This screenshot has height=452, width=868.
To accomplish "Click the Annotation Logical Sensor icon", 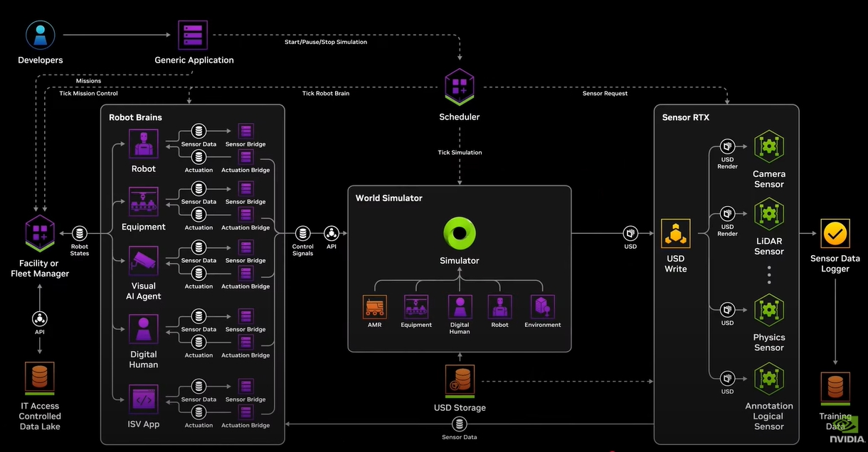I will coord(769,379).
